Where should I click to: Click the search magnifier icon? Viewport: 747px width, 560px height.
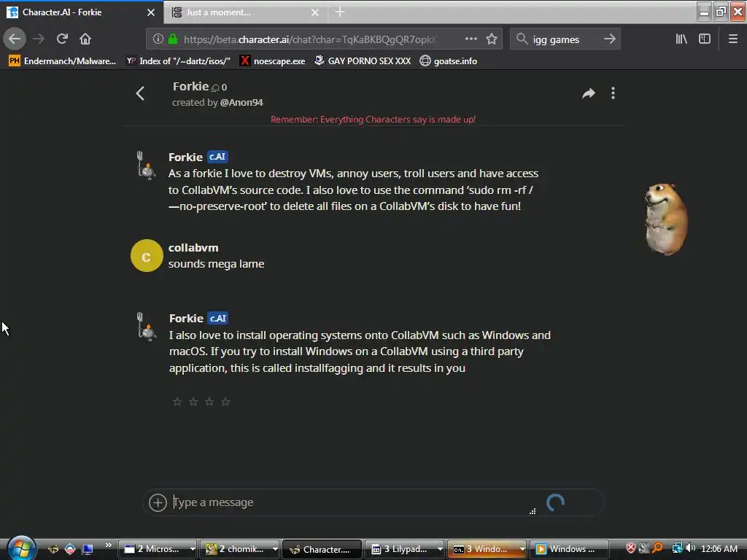522,39
